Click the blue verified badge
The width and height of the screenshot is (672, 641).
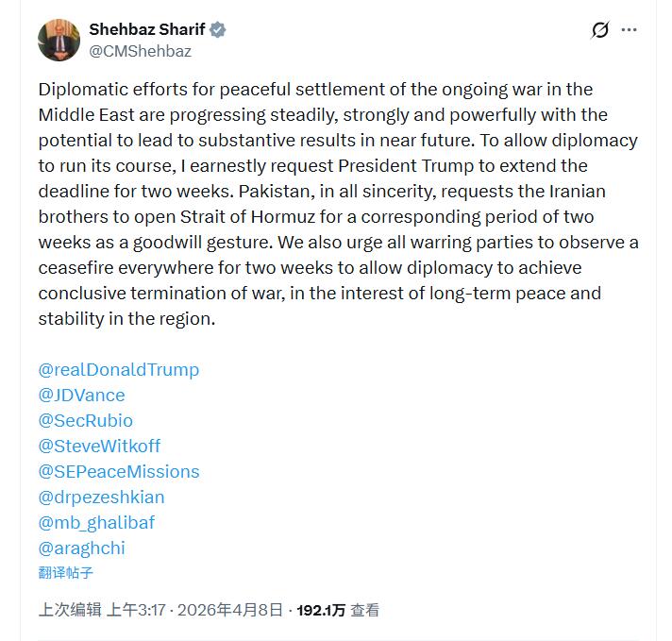click(x=218, y=30)
